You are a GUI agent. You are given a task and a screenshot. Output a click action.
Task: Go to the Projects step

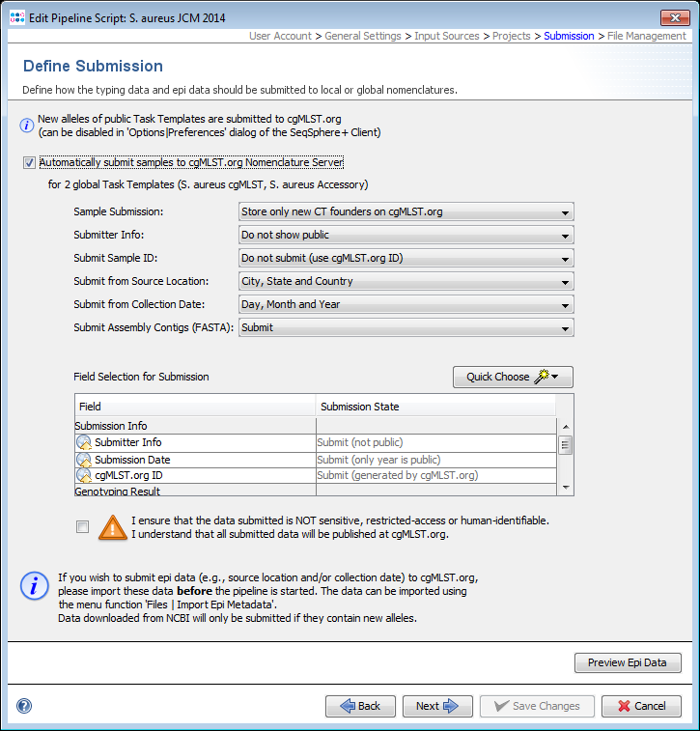(x=512, y=36)
